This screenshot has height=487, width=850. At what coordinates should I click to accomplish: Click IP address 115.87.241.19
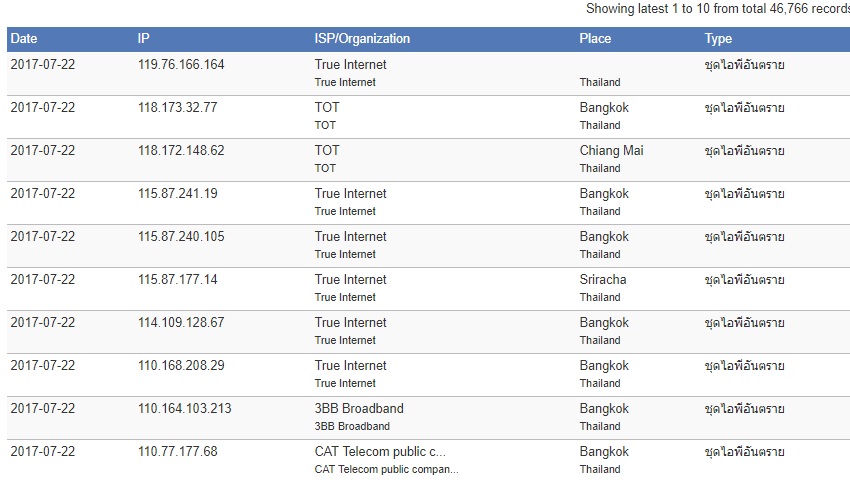pyautogui.click(x=177, y=194)
